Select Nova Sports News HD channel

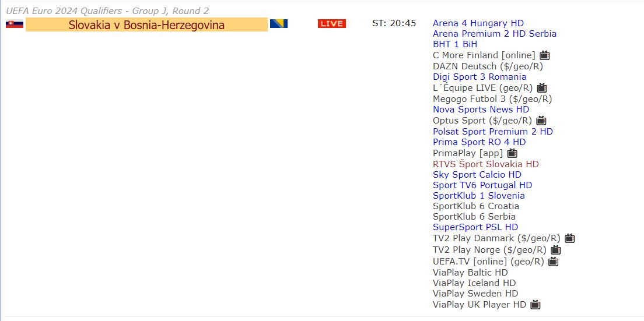coord(481,110)
